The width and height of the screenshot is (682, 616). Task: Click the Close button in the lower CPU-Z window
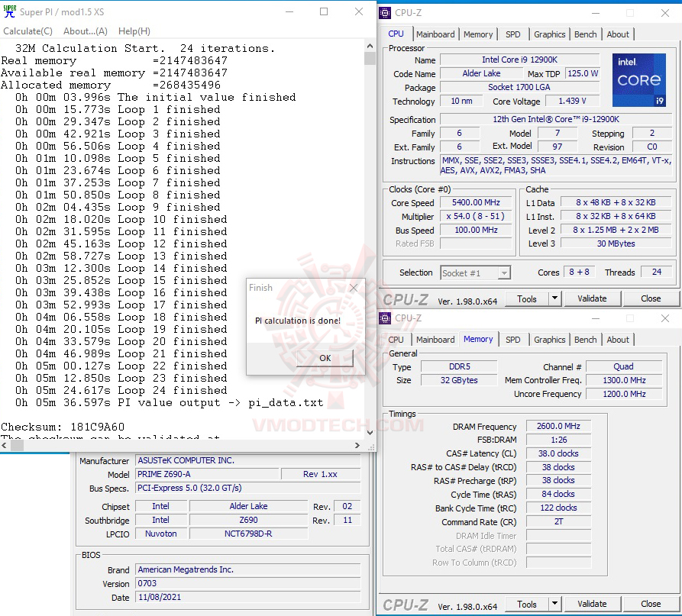point(651,604)
